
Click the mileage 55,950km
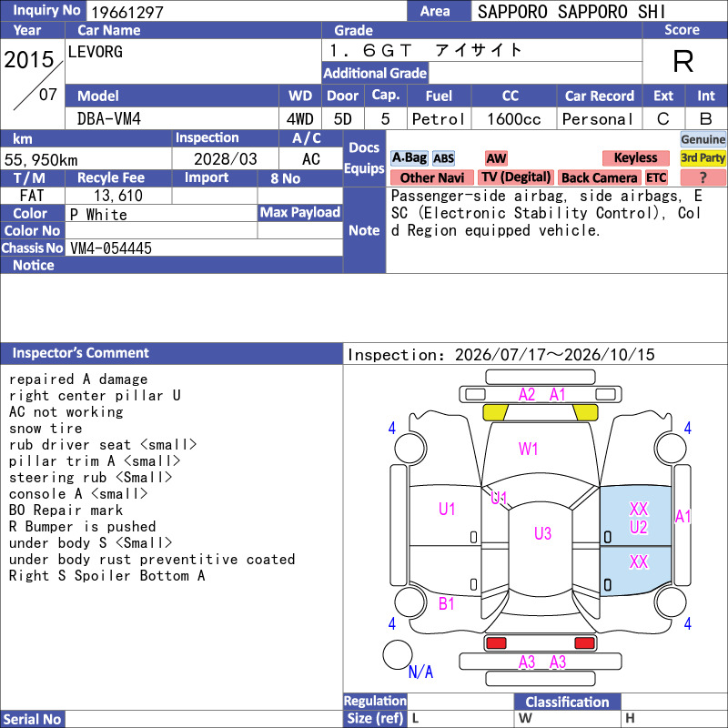point(41,160)
